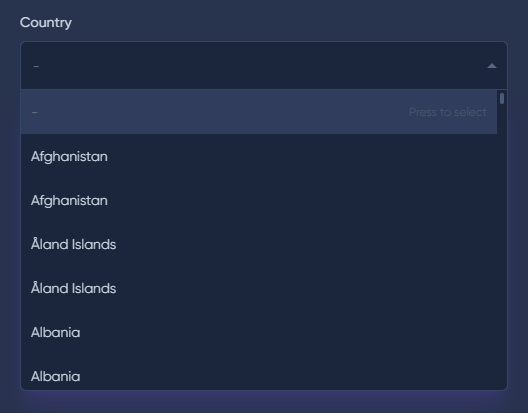Select the second Åland Islands option
Screen dimensions: 528x413
coord(259,288)
